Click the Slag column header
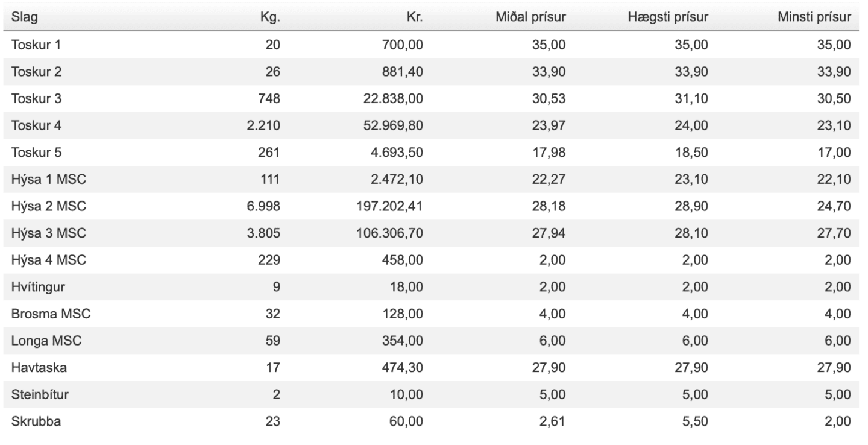The width and height of the screenshot is (868, 445). [x=25, y=18]
